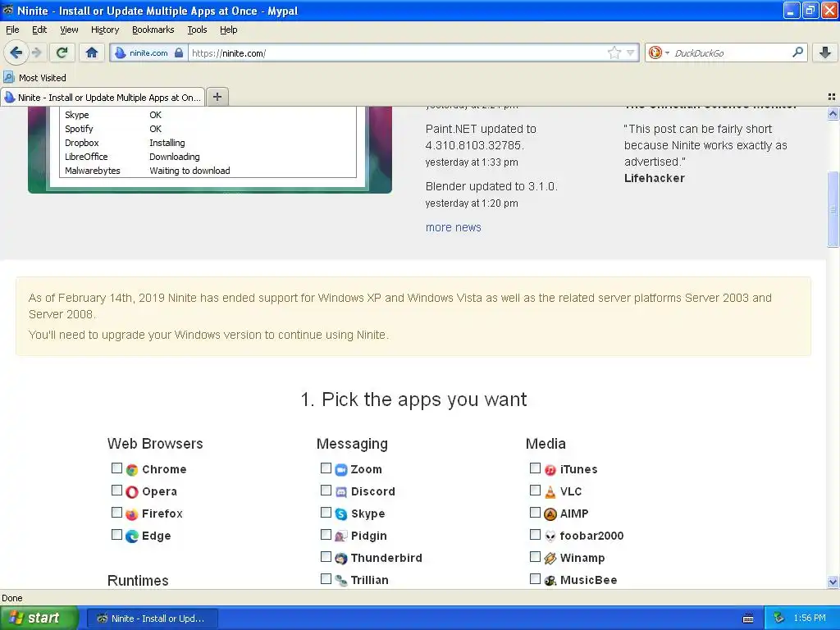This screenshot has height=630, width=840.
Task: Click the Most Visited bookmark icon
Action: pos(8,77)
